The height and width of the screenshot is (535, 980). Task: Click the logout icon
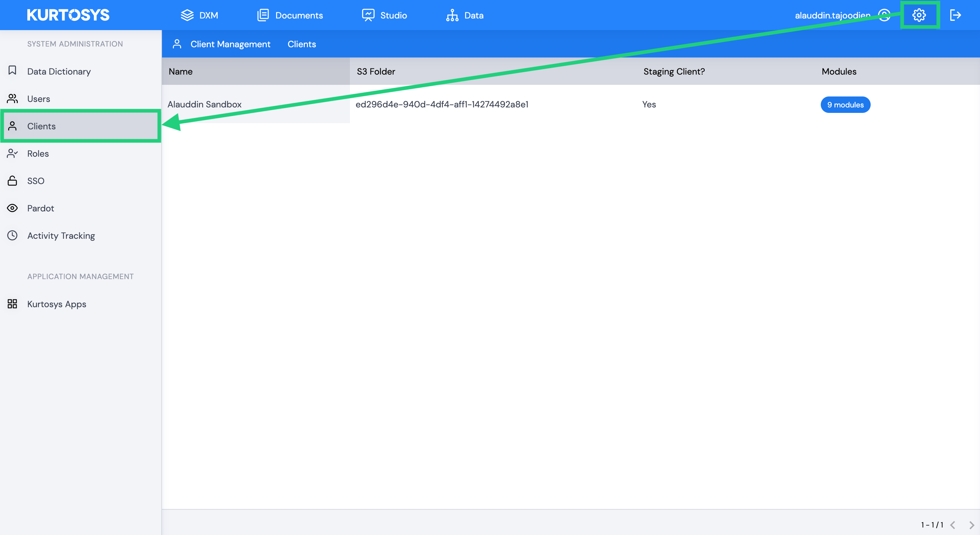[x=955, y=15]
